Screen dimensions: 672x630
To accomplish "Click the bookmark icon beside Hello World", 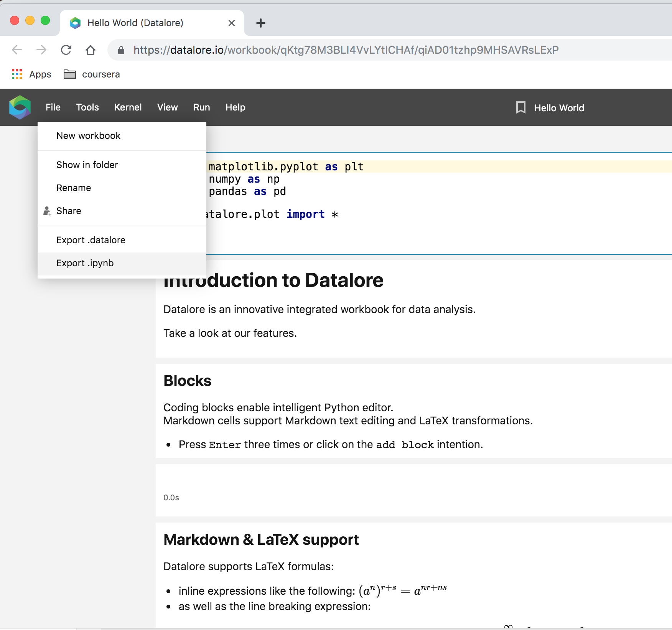I will point(520,107).
